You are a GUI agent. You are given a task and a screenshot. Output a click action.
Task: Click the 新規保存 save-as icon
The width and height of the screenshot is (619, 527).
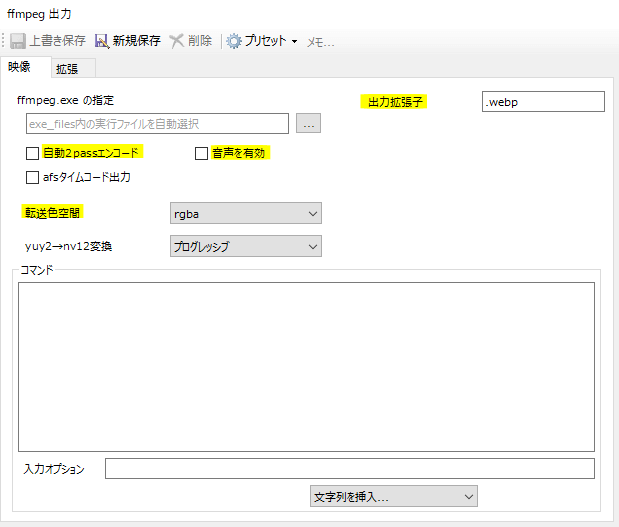pos(101,41)
